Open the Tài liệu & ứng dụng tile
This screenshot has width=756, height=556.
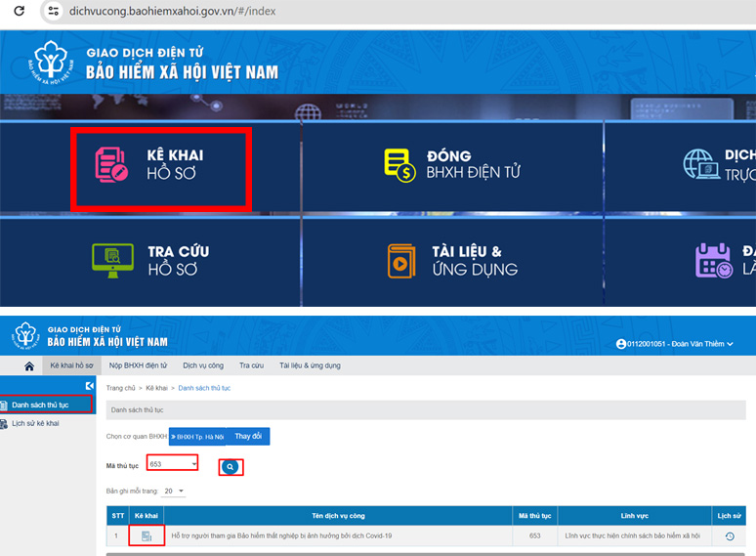(x=452, y=261)
